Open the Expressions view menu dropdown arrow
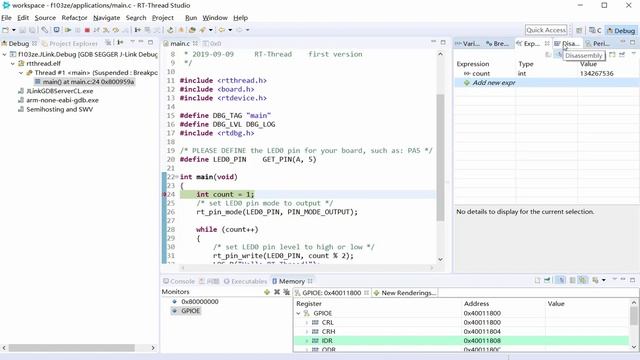The image size is (640, 360). click(633, 54)
